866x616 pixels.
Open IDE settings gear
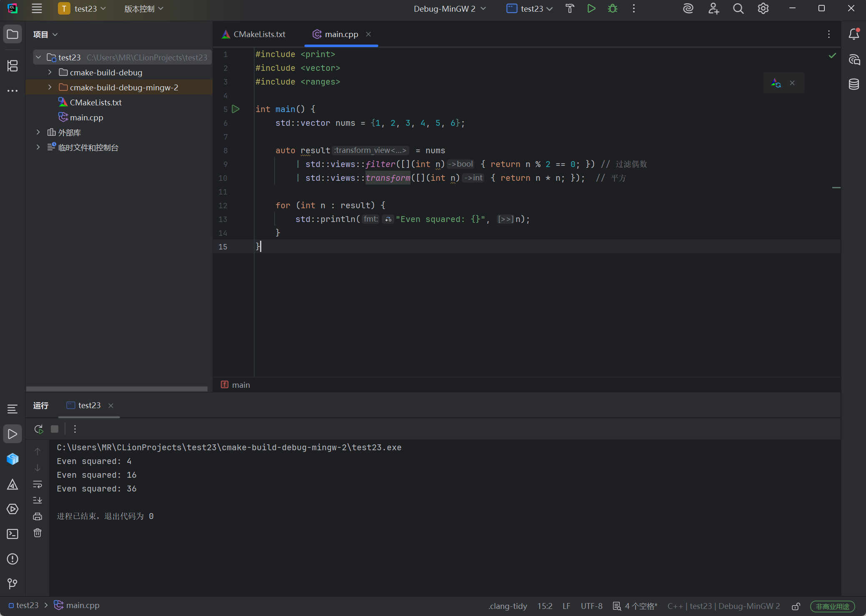click(x=763, y=9)
